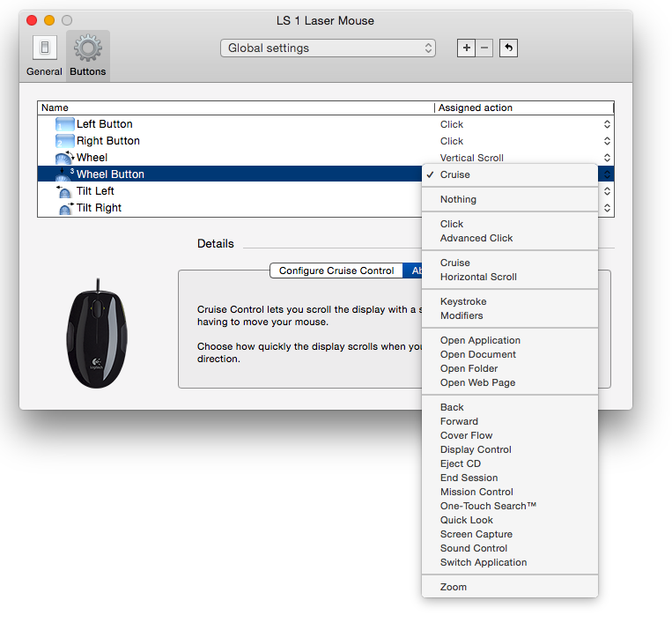
Task: Choose Zoom menu item
Action: tap(510, 587)
